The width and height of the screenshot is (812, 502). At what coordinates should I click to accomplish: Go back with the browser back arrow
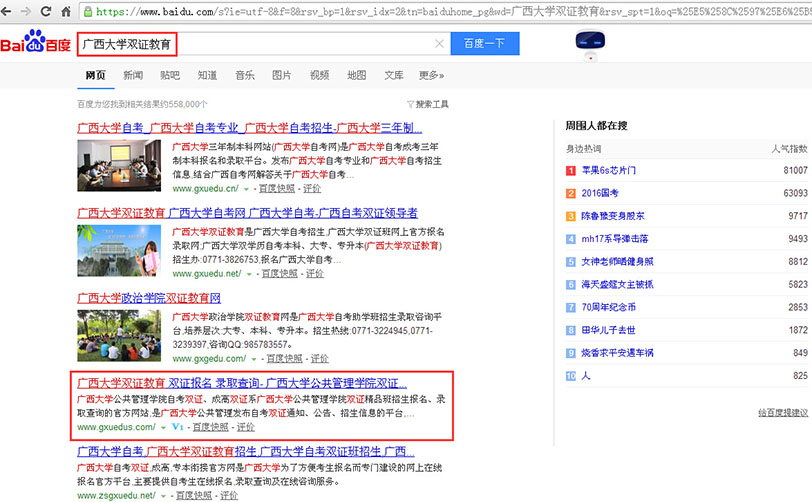click(6, 11)
